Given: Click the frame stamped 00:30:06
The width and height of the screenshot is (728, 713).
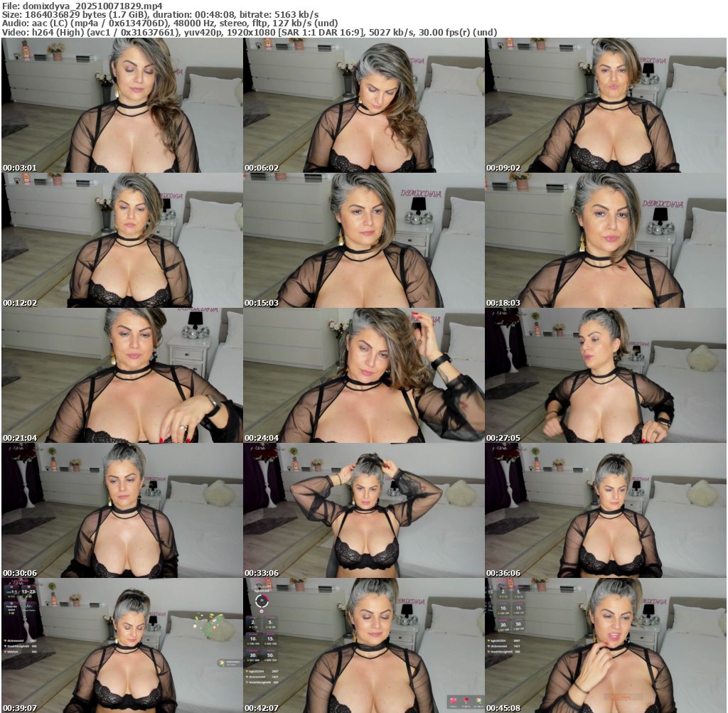Looking at the screenshot, I should 122,510.
